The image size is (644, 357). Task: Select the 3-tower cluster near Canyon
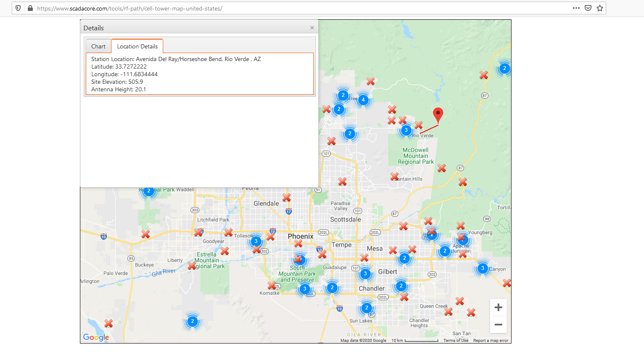482,268
